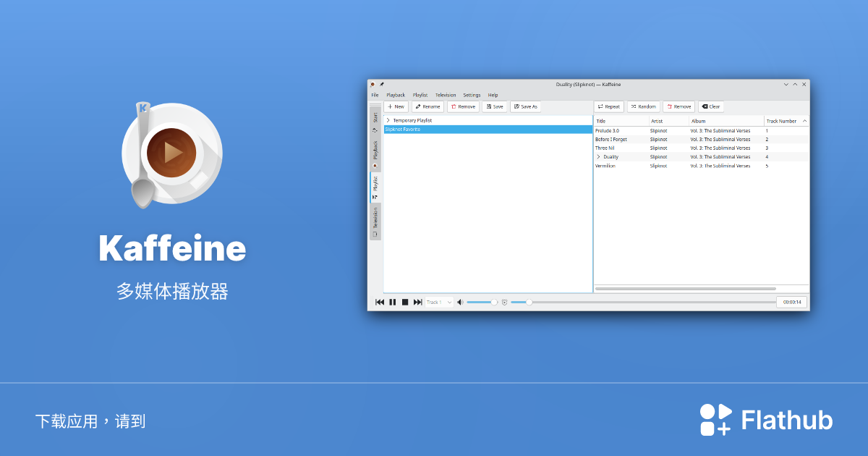The image size is (868, 456).
Task: Open the Television menu
Action: [x=445, y=95]
